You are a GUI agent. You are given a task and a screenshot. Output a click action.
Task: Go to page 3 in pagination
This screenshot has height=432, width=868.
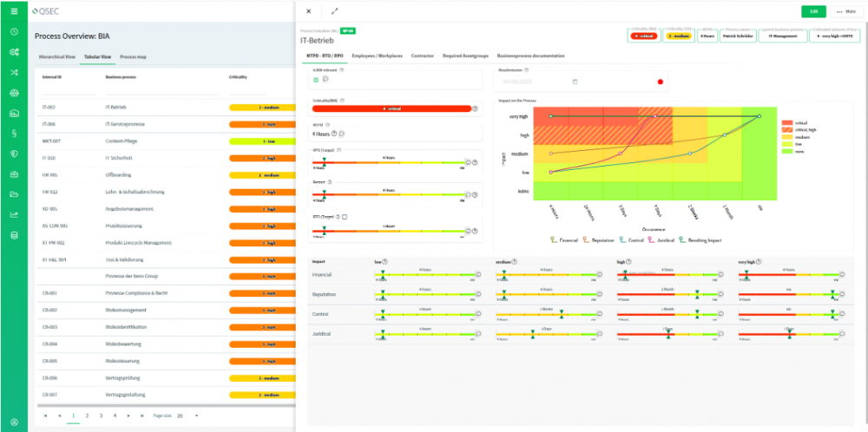coord(101,416)
